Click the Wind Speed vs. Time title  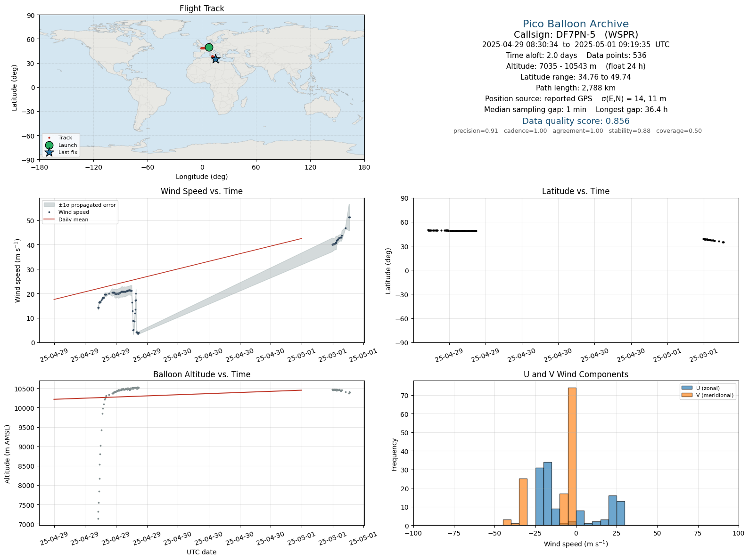point(202,191)
